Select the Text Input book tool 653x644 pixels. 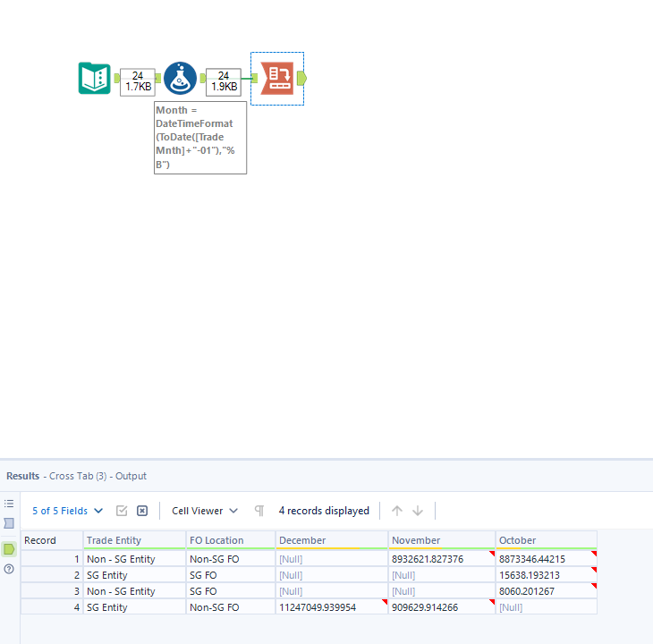click(x=95, y=78)
